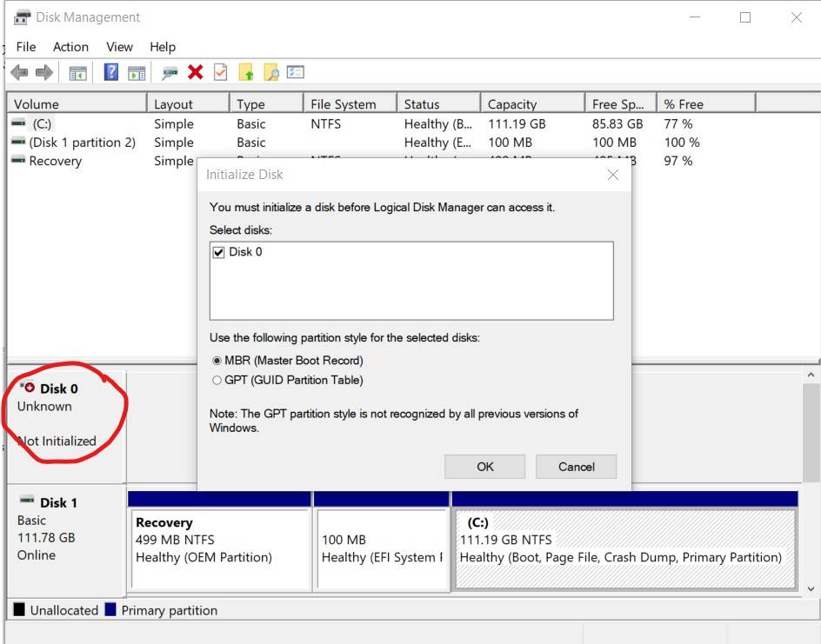Click the '85.83 GB' free space cell
This screenshot has height=644, width=821.
[617, 124]
